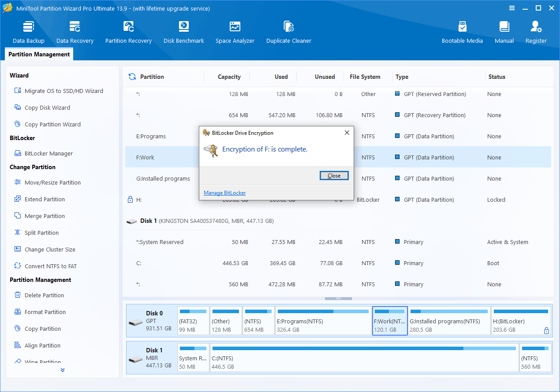Viewport: 560px width, 392px height.
Task: Select G:Installed programs block in disk map
Action: pyautogui.click(x=449, y=321)
